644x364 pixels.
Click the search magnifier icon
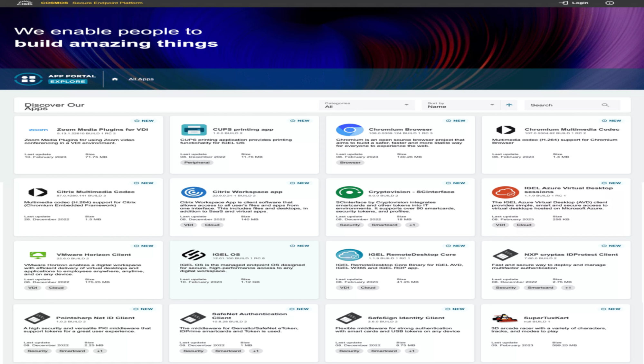pos(605,105)
